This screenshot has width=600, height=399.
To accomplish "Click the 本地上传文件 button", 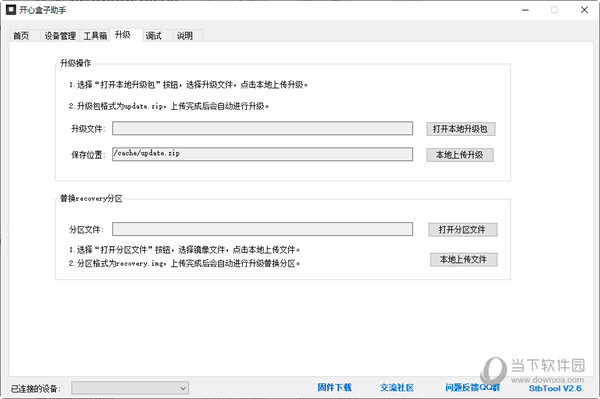I will point(463,259).
